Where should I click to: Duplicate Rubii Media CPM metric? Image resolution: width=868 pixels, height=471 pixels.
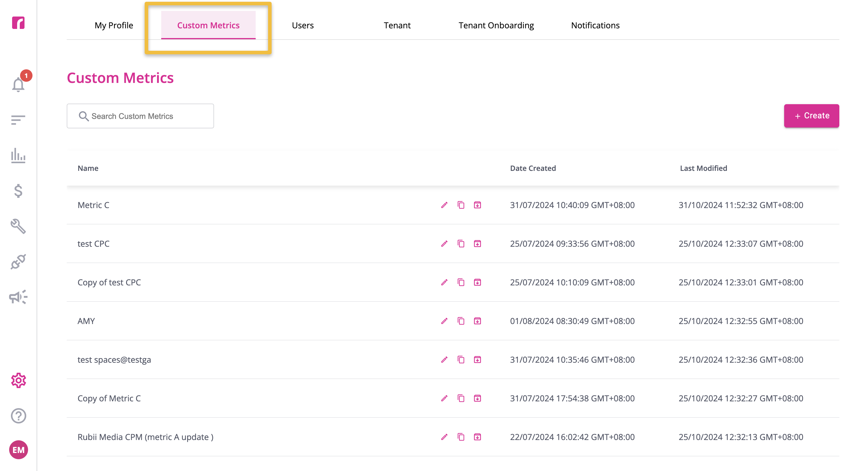[461, 437]
